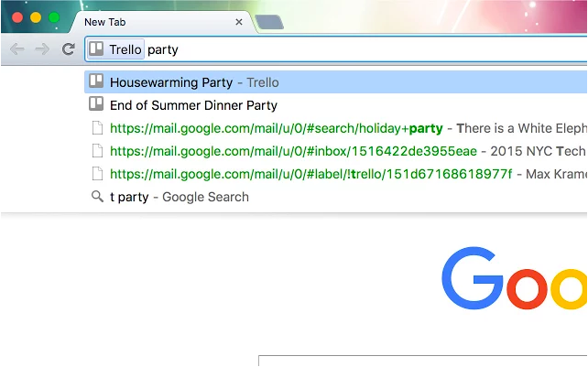Select End of Summer Dinner Party suggestion

point(336,105)
